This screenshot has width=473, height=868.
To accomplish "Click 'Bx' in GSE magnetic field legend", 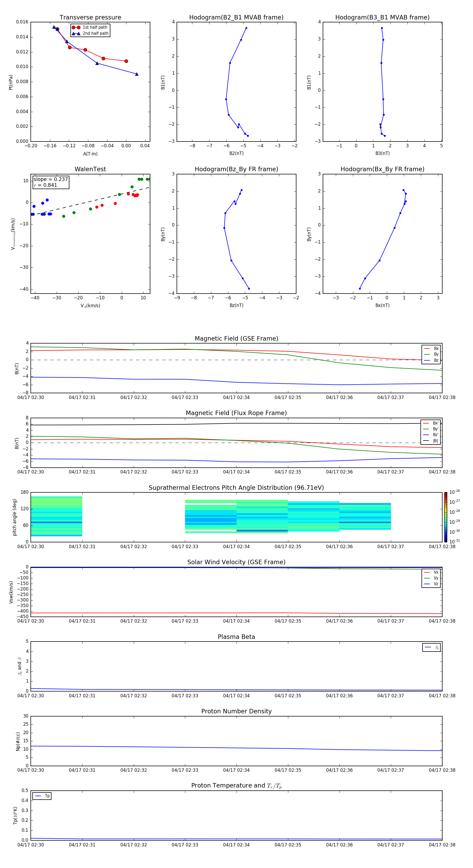I will pyautogui.click(x=431, y=349).
